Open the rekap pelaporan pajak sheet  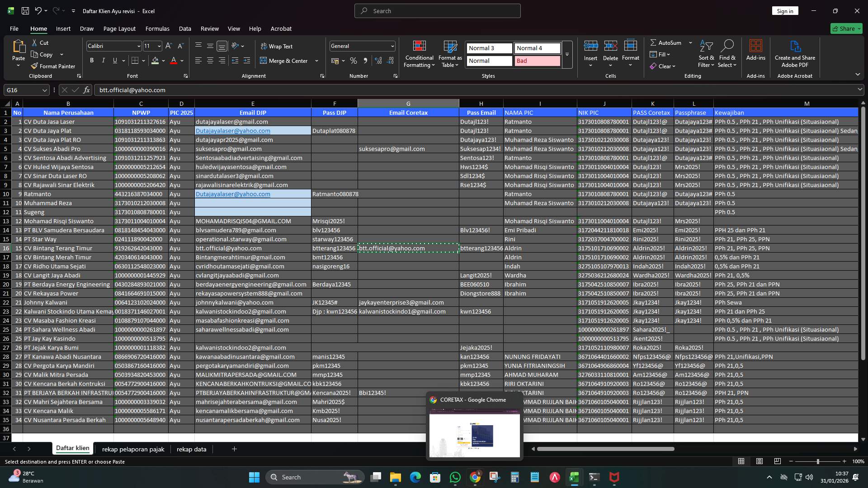pyautogui.click(x=133, y=449)
